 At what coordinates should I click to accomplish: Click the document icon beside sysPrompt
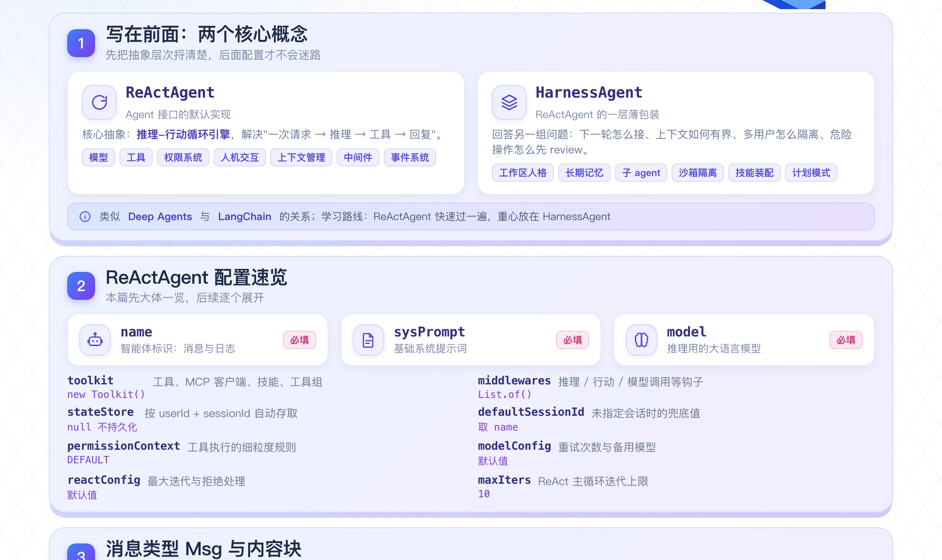tap(368, 339)
